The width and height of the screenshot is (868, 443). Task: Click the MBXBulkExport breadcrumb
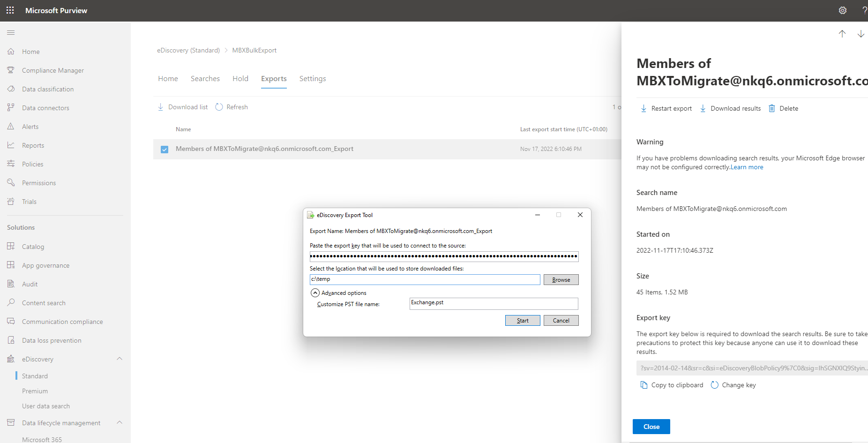tap(254, 50)
